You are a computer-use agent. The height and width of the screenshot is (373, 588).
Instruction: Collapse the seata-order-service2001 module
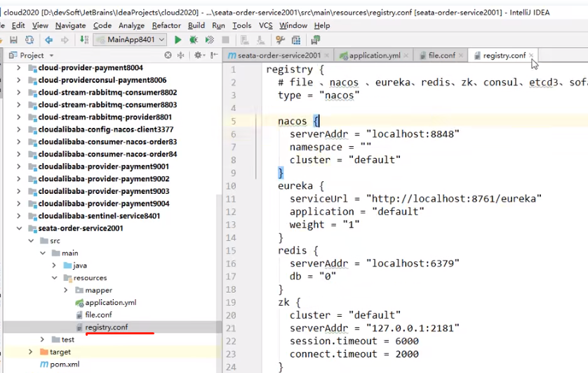coord(19,228)
